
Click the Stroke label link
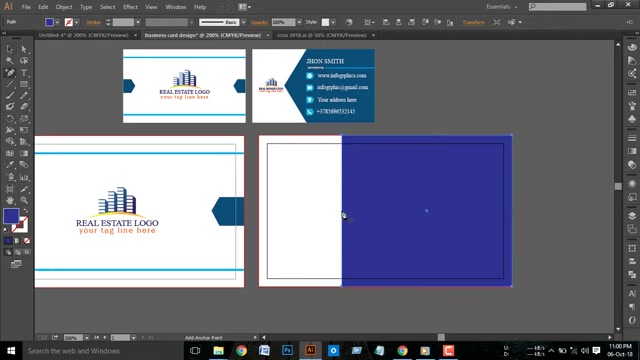(x=93, y=22)
